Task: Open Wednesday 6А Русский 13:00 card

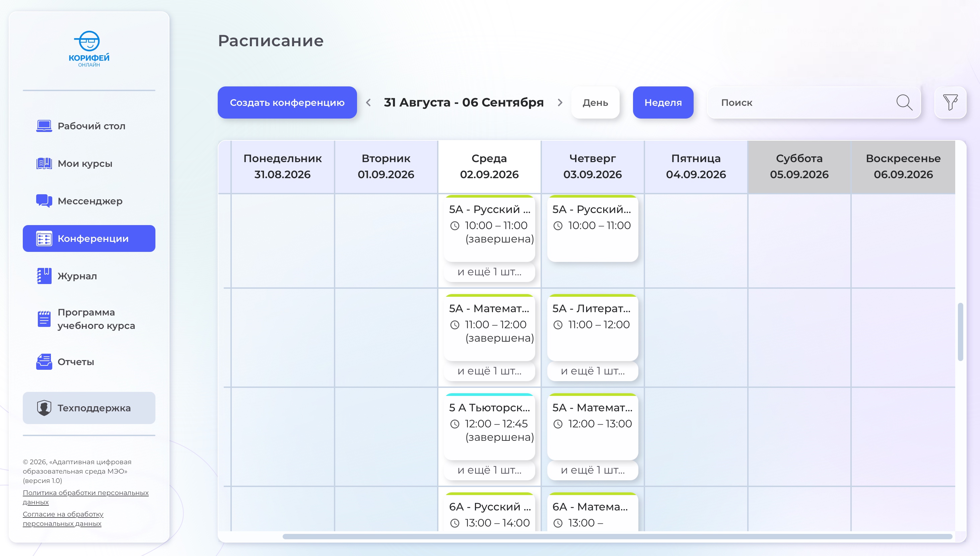Action: (489, 512)
